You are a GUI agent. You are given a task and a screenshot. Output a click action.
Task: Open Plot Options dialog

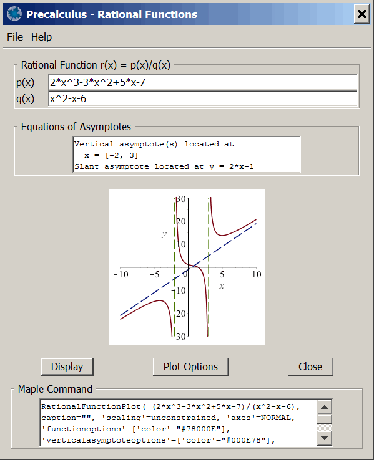tap(191, 367)
